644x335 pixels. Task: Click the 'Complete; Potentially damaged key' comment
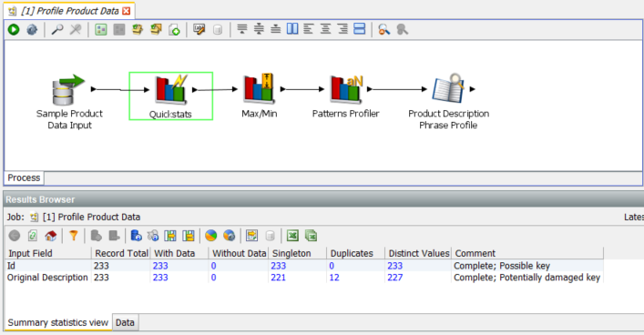[x=526, y=278]
